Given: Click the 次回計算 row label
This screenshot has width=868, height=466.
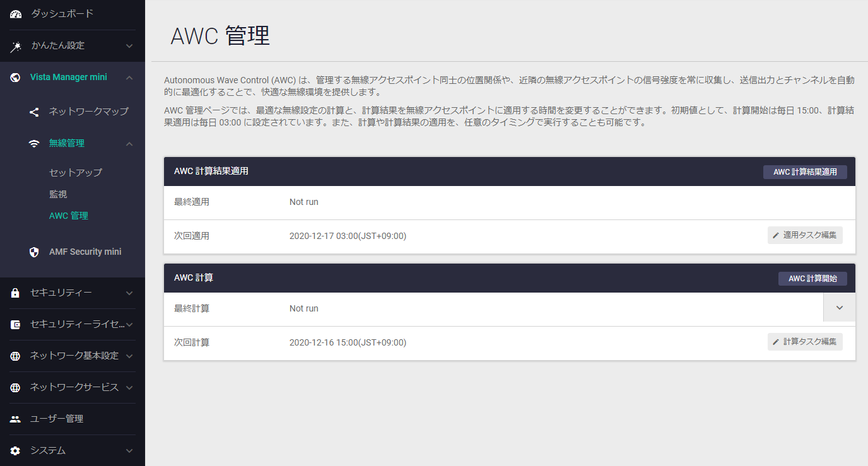Looking at the screenshot, I should pyautogui.click(x=192, y=343).
